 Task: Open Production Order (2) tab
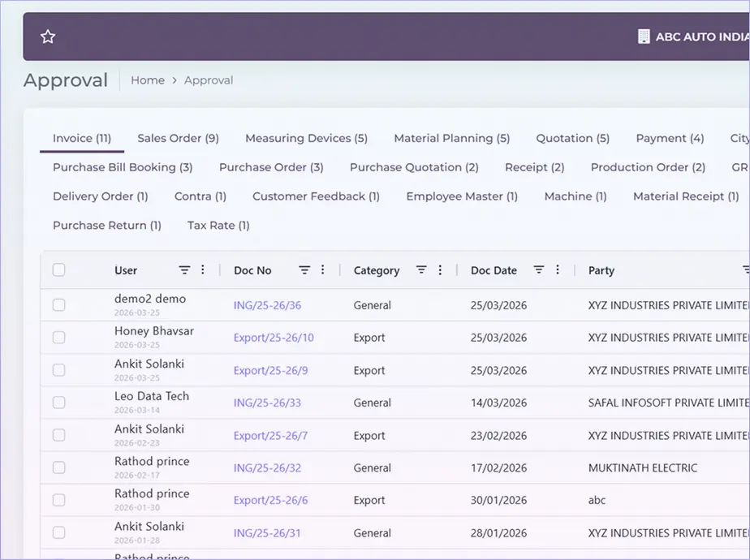(648, 167)
